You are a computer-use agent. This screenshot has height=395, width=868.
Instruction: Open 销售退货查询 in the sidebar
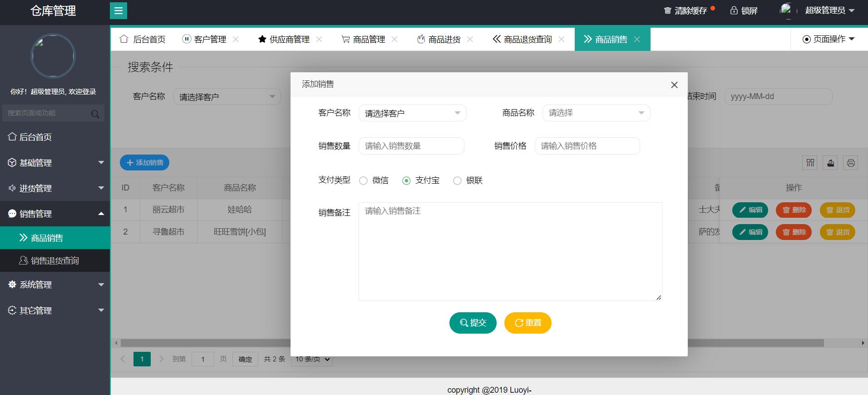(55, 260)
